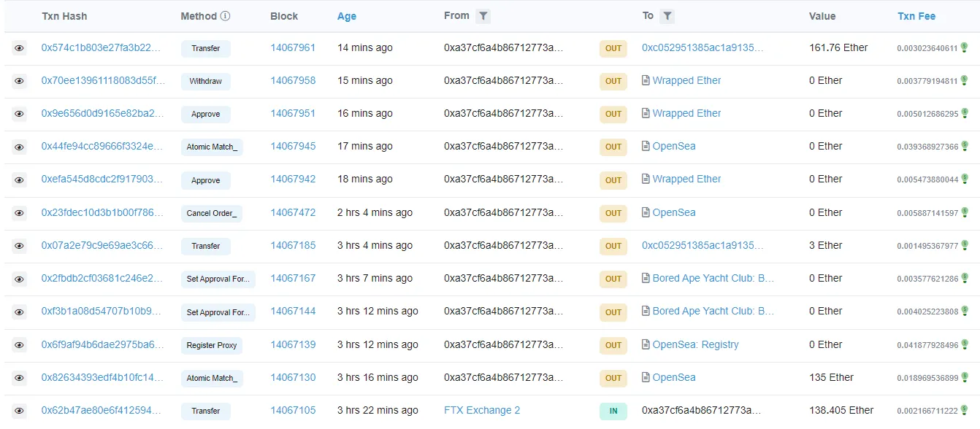Click eye icon for 0x574c1b803e27fa3b22 transaction
The width and height of the screenshot is (980, 429).
click(x=19, y=48)
